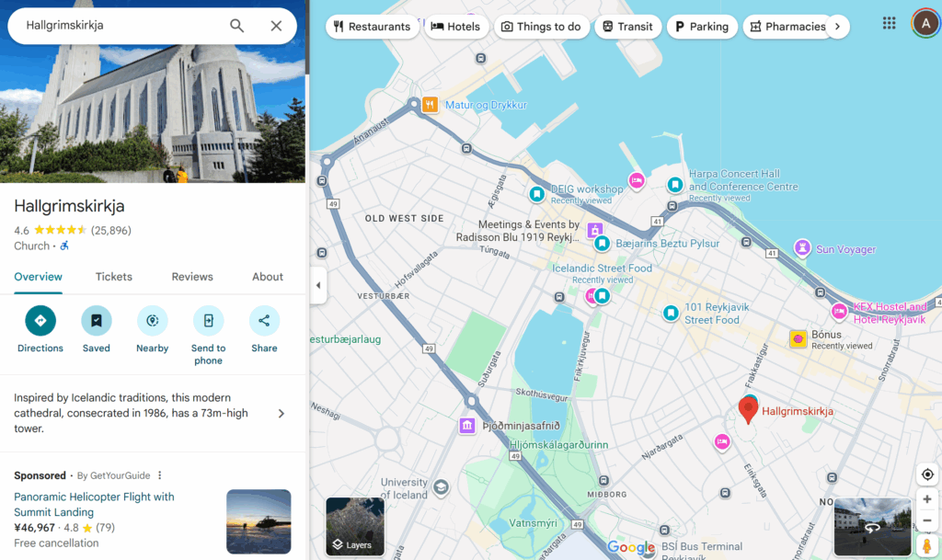Click the hotel marker near Njarðargata

[x=722, y=441]
